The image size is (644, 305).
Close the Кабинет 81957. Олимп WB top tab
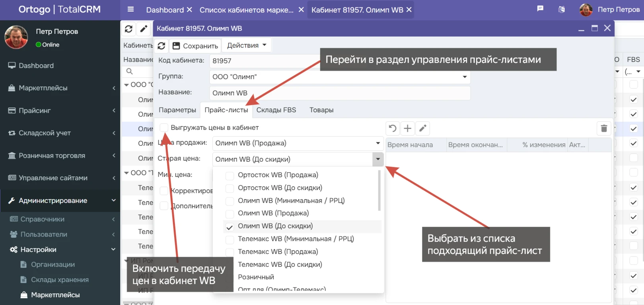coord(409,10)
